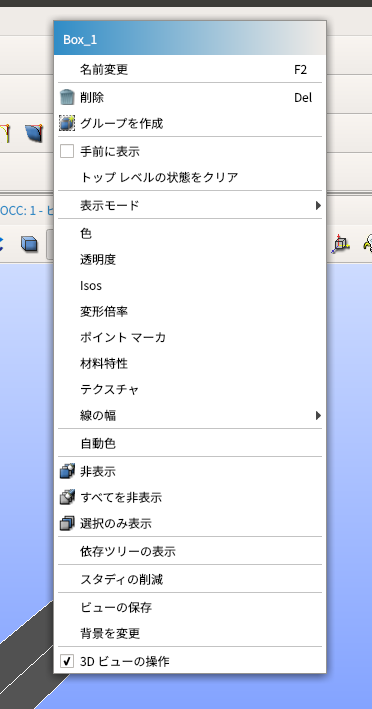This screenshot has width=372, height=709.
Task: Choose 材料特性 from the menu
Action: click(x=189, y=363)
